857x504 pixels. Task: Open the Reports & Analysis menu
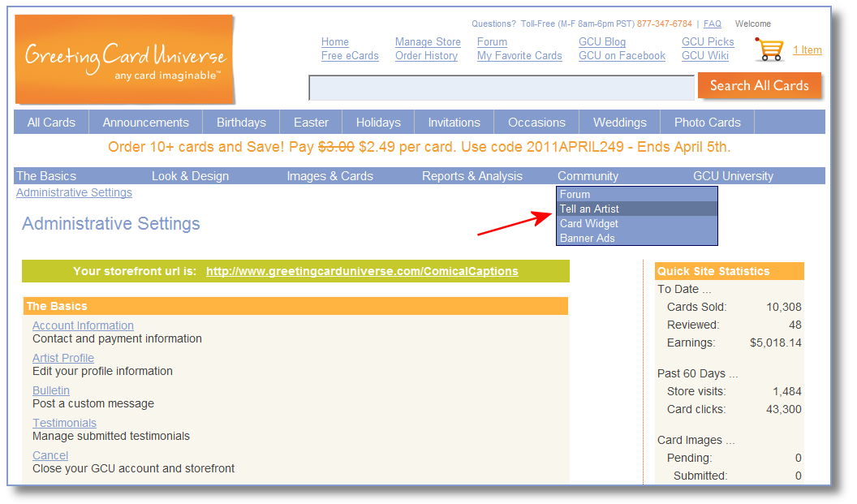point(472,176)
